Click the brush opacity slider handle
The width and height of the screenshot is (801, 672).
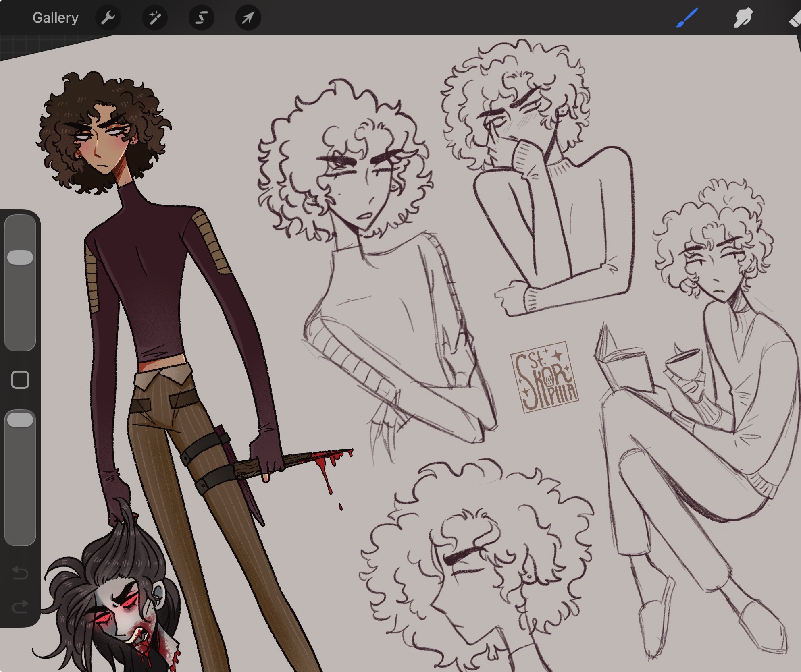click(20, 419)
